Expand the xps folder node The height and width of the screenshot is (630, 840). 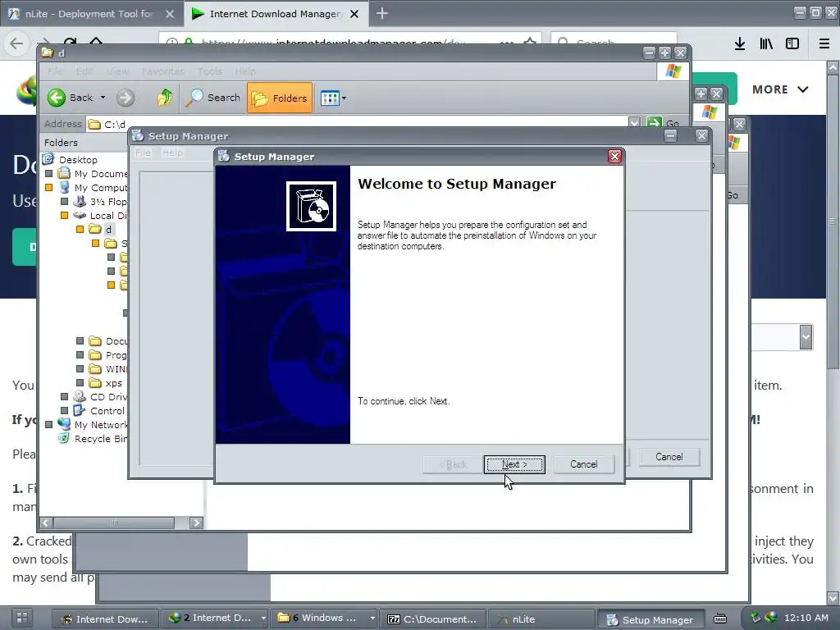click(80, 383)
